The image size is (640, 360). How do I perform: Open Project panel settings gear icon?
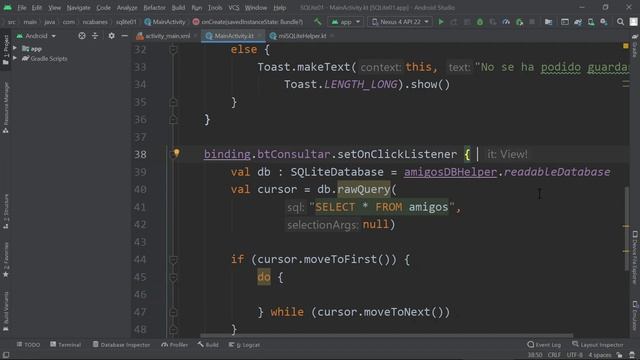click(111, 36)
